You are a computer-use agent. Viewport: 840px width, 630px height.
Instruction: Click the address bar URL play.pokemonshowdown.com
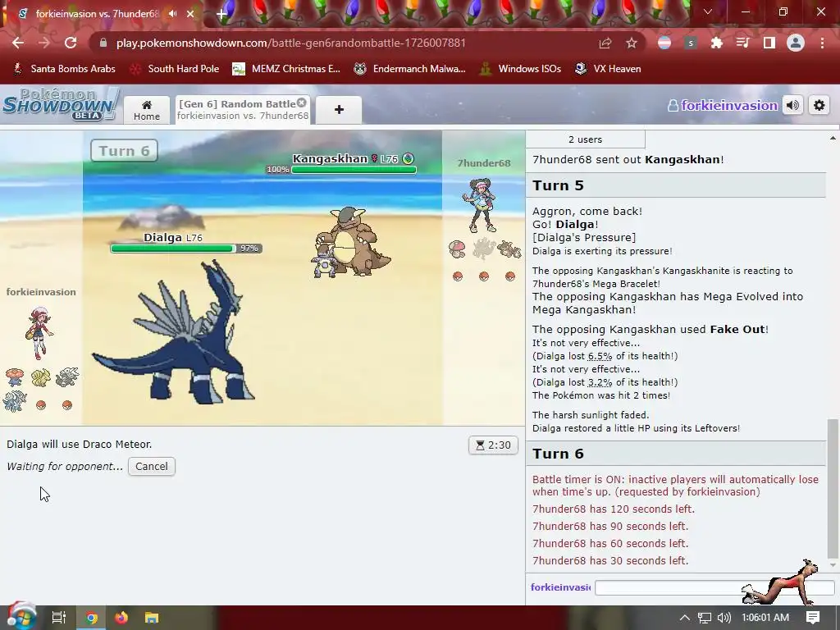coord(291,43)
